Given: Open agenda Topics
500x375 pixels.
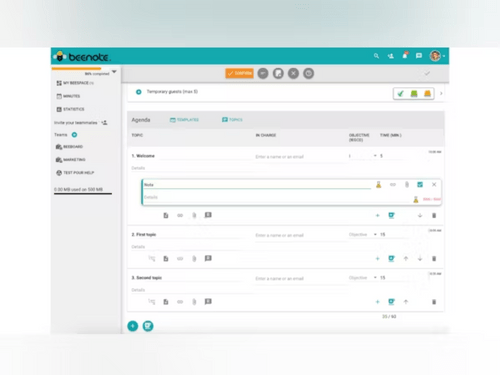Looking at the screenshot, I should tap(232, 120).
